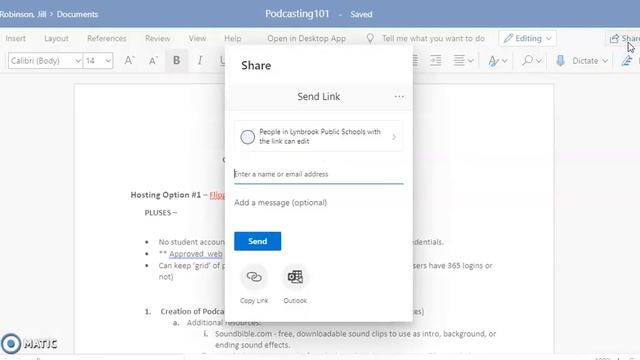Viewport: 640px width, 360px height.
Task: Click the PLUSES text in document
Action: click(x=160, y=213)
